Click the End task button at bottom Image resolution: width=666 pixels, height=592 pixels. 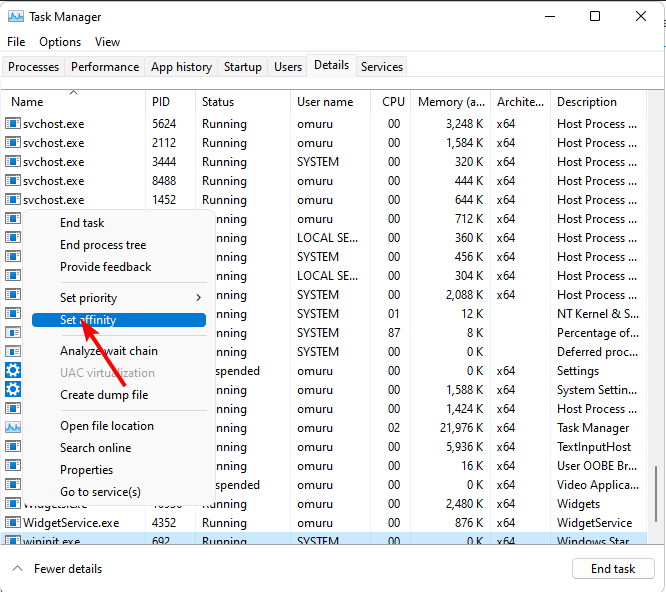[613, 569]
